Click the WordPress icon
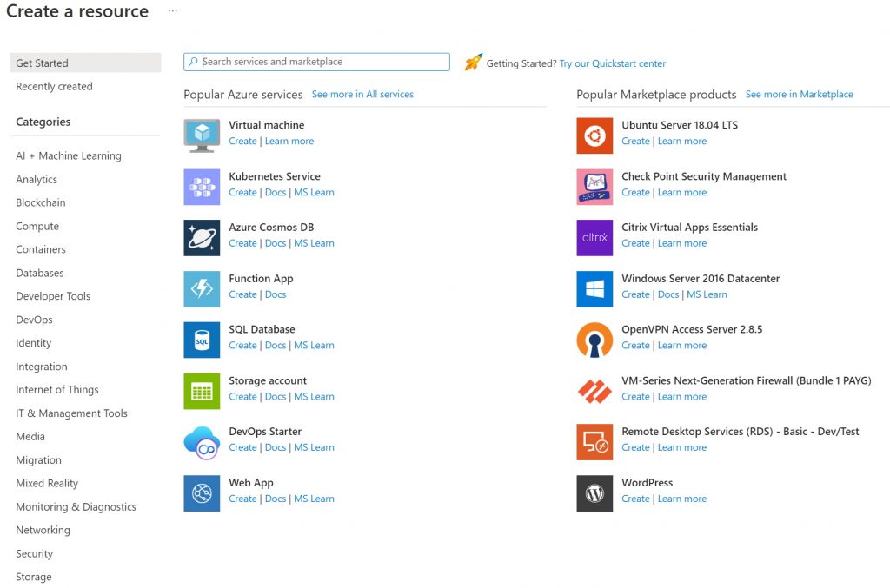Image resolution: width=890 pixels, height=588 pixels. click(594, 492)
